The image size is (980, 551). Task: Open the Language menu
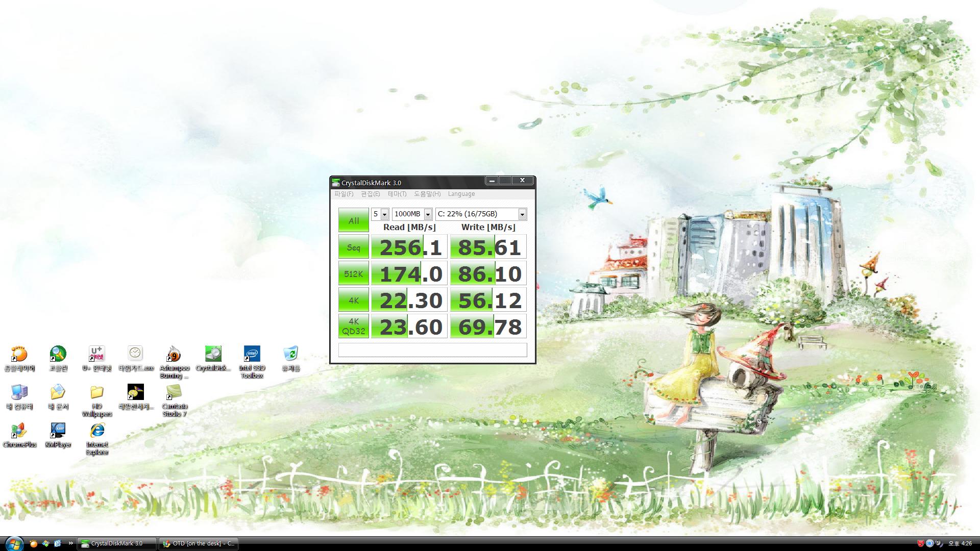pyautogui.click(x=461, y=194)
